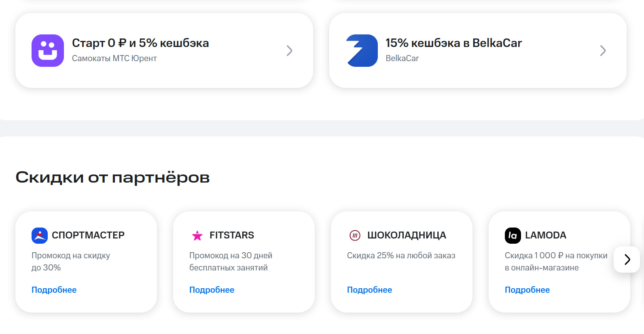Click the FITSTARS card title
Image resolution: width=644 pixels, height=334 pixels.
tap(232, 235)
